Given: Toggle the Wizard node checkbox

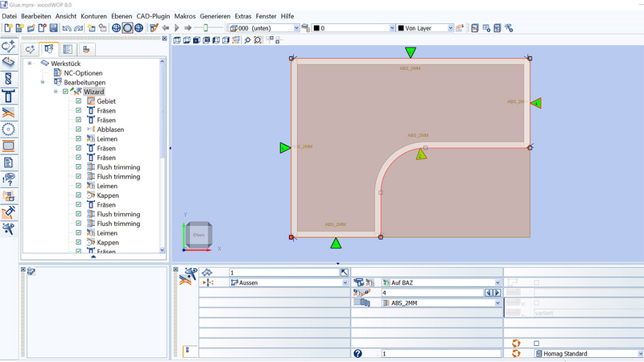Looking at the screenshot, I should coord(65,92).
